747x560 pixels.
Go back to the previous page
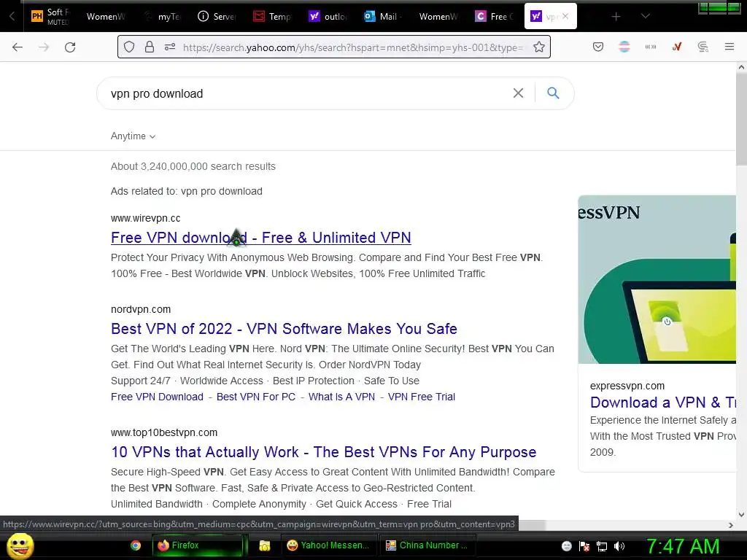(18, 47)
